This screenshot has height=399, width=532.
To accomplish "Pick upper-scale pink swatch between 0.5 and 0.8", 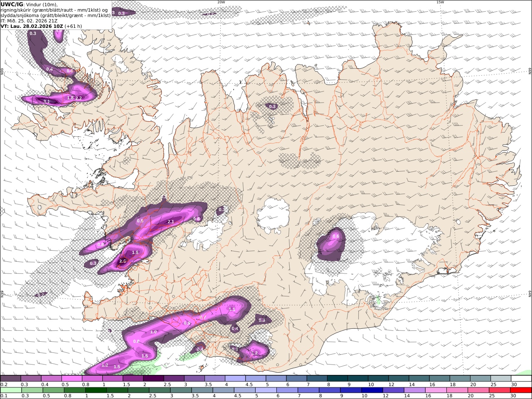I will coord(71,379).
